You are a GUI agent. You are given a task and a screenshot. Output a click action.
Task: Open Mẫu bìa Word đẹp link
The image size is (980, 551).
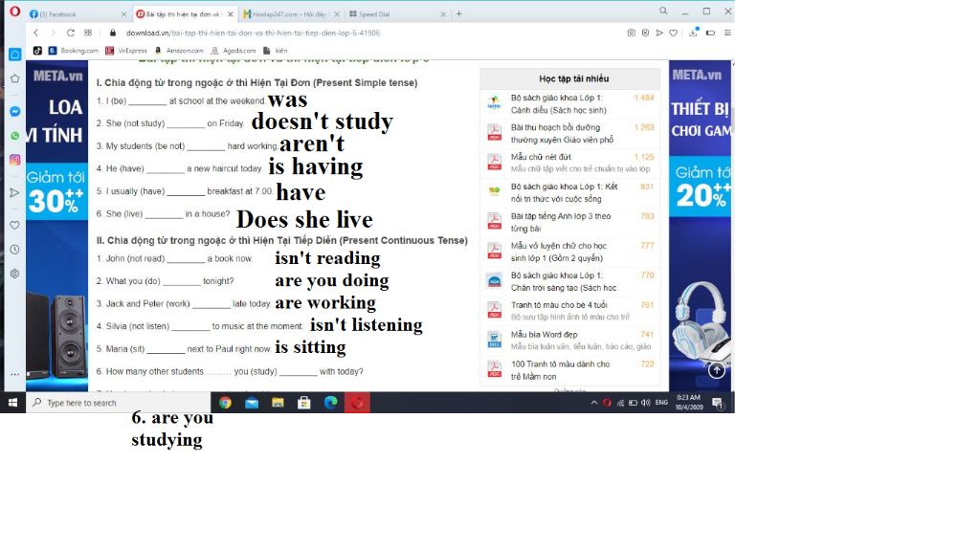tap(544, 334)
